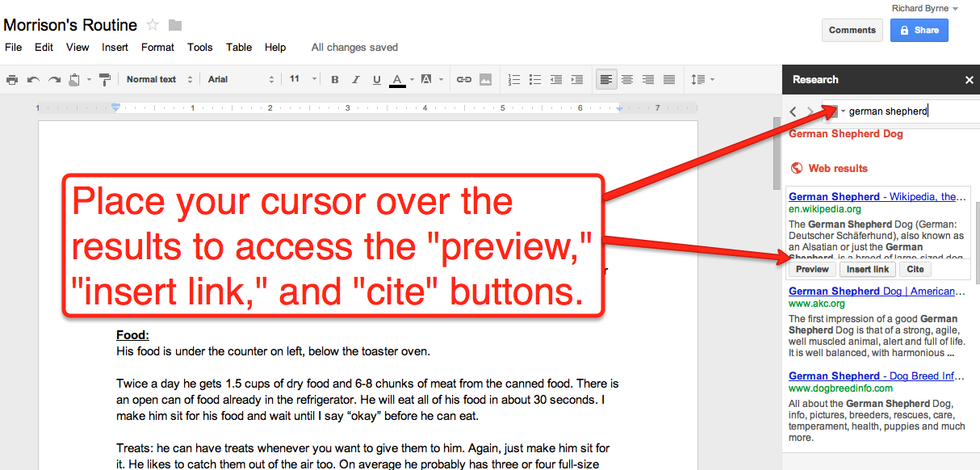The image size is (980, 470).
Task: Open the Format menu
Action: pos(157,47)
